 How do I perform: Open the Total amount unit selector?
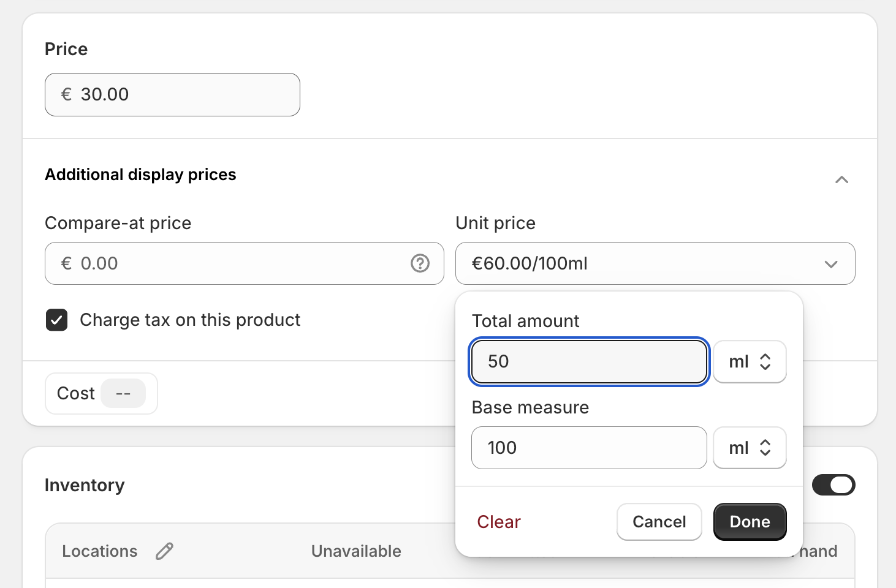click(x=749, y=361)
